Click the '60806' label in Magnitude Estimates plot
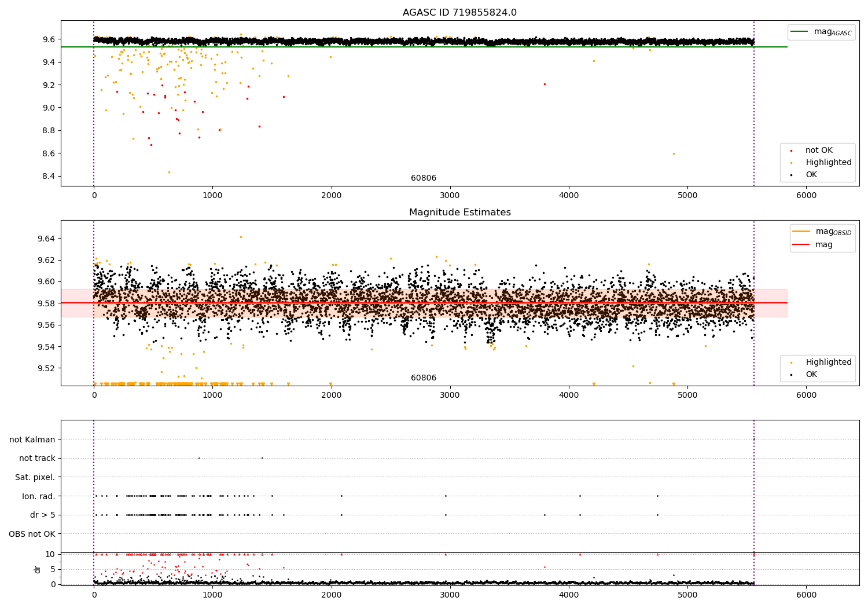The height and width of the screenshot is (608, 868). (x=424, y=378)
